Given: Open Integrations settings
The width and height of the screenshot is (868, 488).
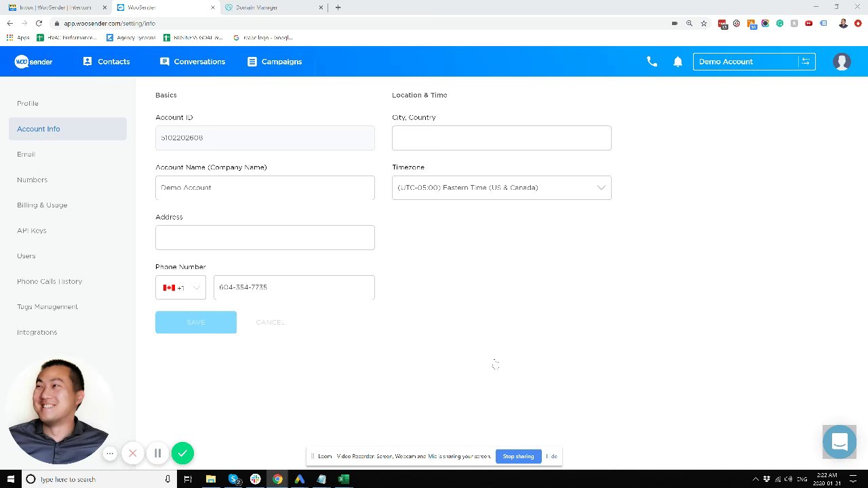Looking at the screenshot, I should pyautogui.click(x=37, y=332).
